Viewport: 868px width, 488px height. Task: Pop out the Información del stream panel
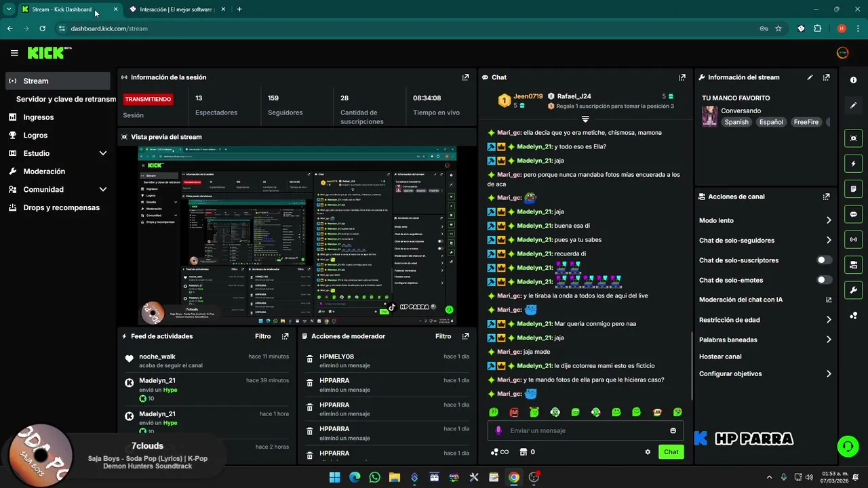pos(826,77)
